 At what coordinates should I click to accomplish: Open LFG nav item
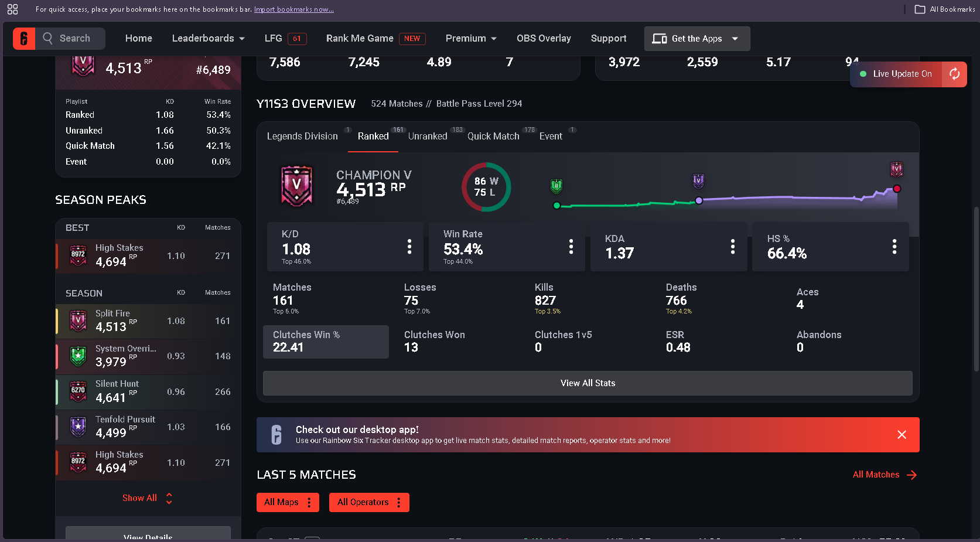pos(285,38)
